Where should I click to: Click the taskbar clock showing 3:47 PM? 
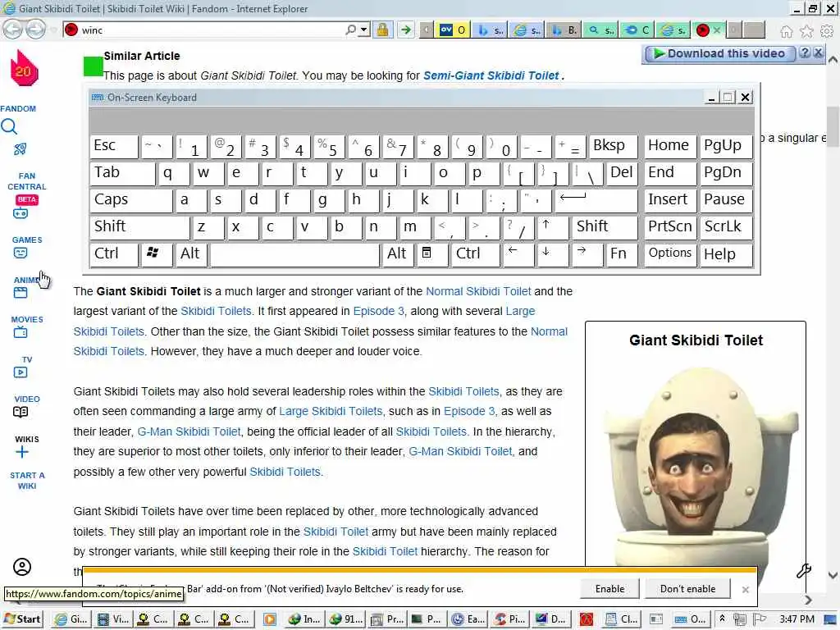tap(797, 619)
